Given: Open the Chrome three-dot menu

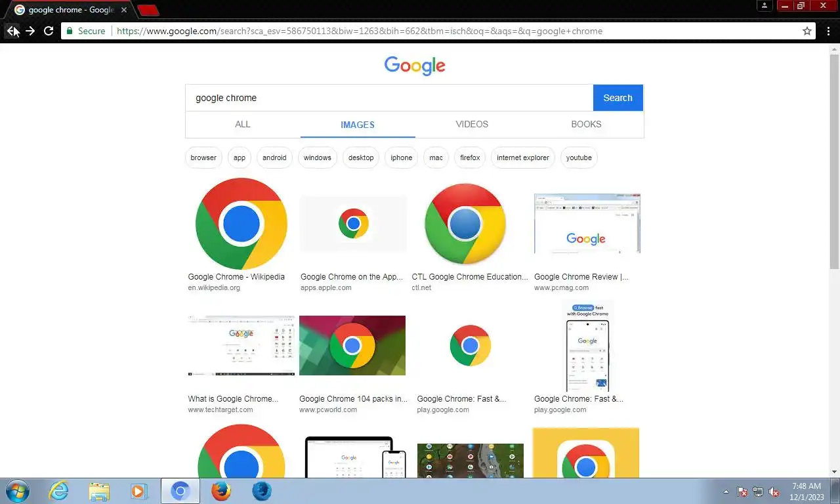Looking at the screenshot, I should click(x=828, y=31).
